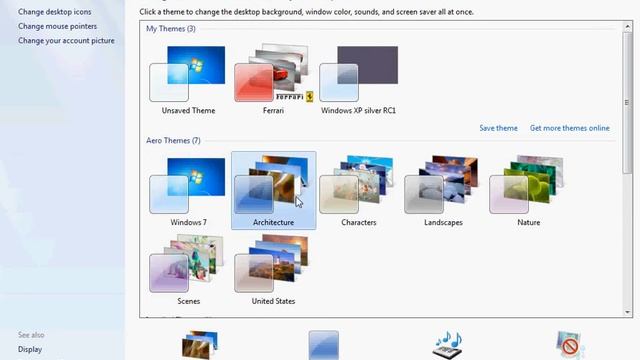This screenshot has height=360, width=640.
Task: Click the theme list scroll down arrow
Action: point(627,312)
